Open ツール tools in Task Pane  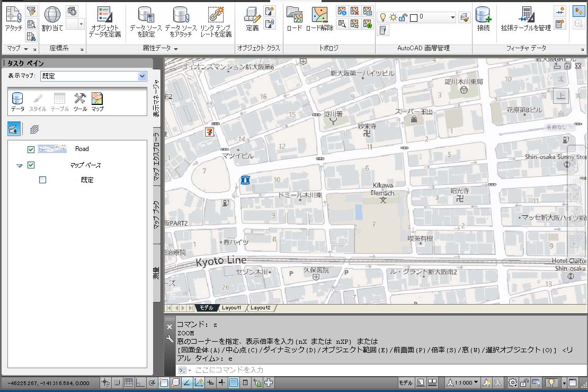80,102
